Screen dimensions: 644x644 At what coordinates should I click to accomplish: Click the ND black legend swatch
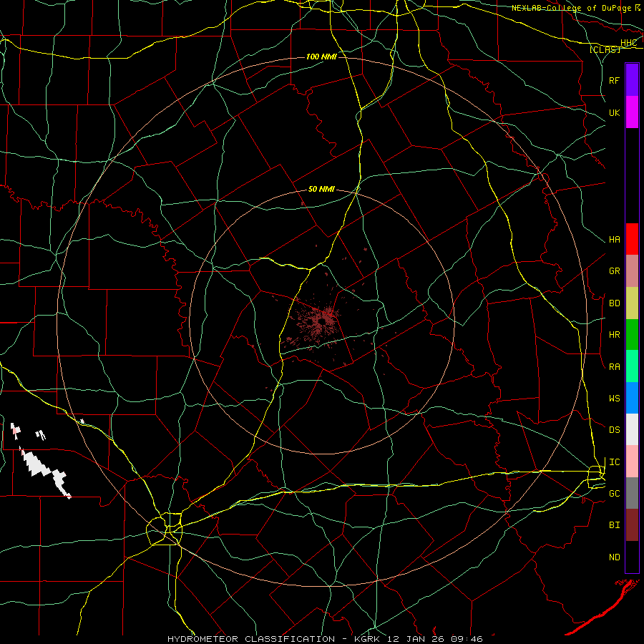632,557
